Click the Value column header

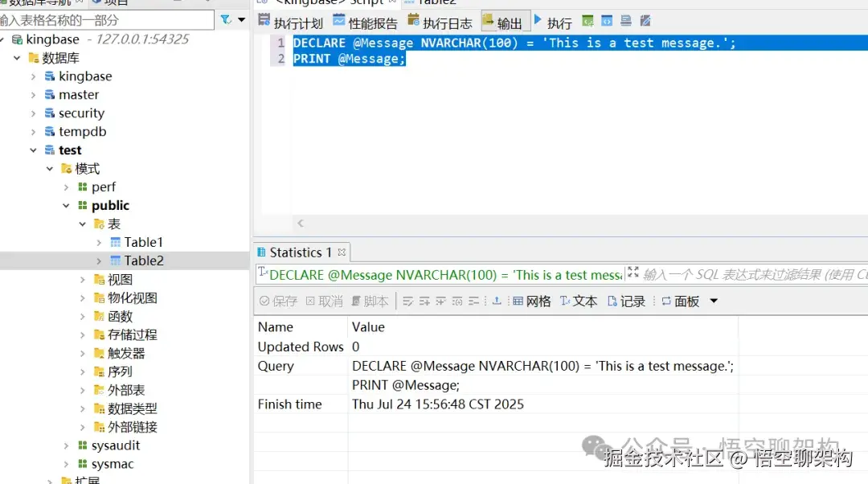[x=368, y=326]
